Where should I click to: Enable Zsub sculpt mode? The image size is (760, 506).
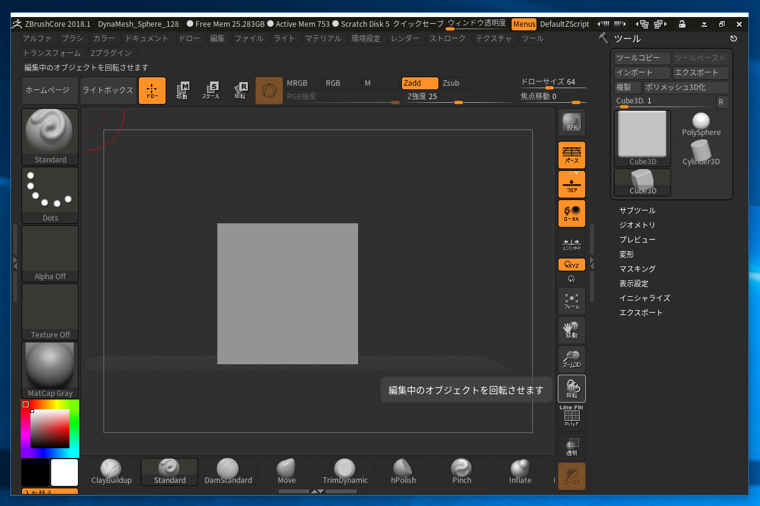coord(459,83)
